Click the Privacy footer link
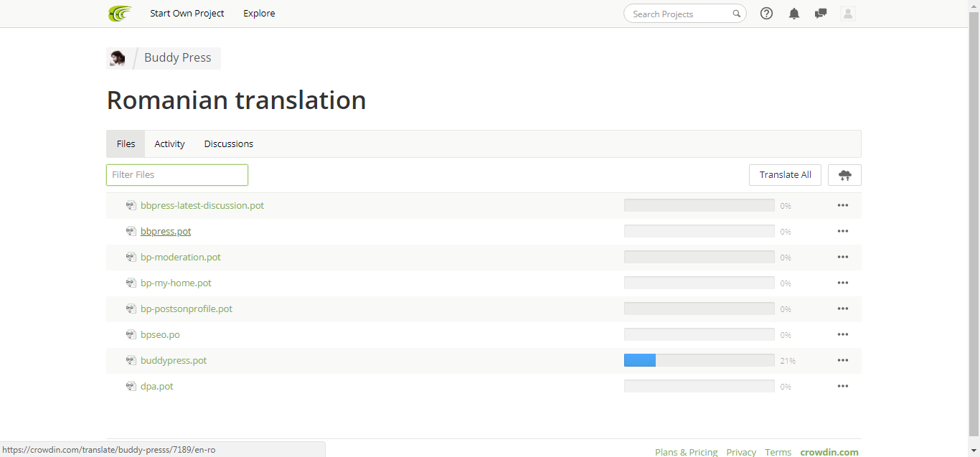980x457 pixels. [741, 452]
